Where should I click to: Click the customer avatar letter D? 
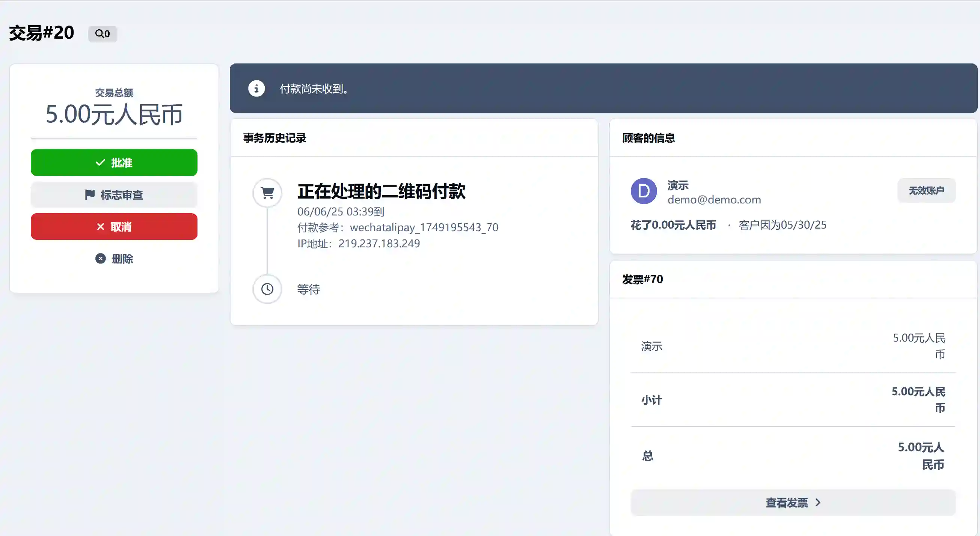coord(644,191)
